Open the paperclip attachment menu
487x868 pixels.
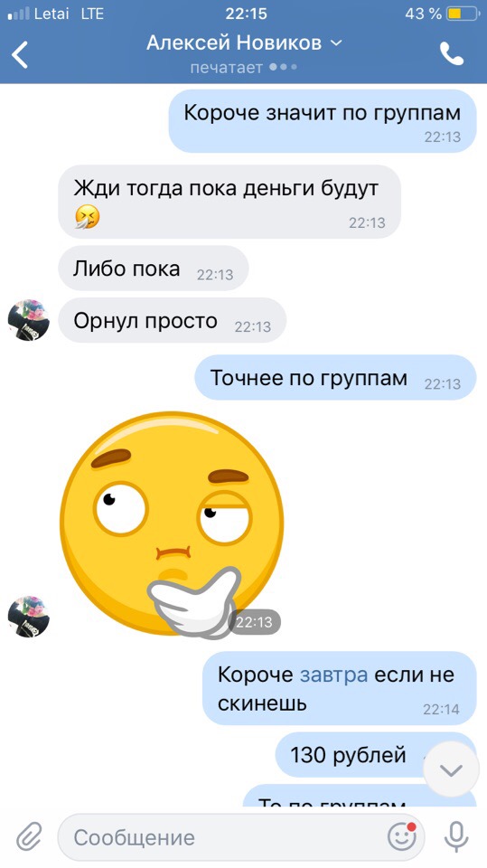coord(29,837)
